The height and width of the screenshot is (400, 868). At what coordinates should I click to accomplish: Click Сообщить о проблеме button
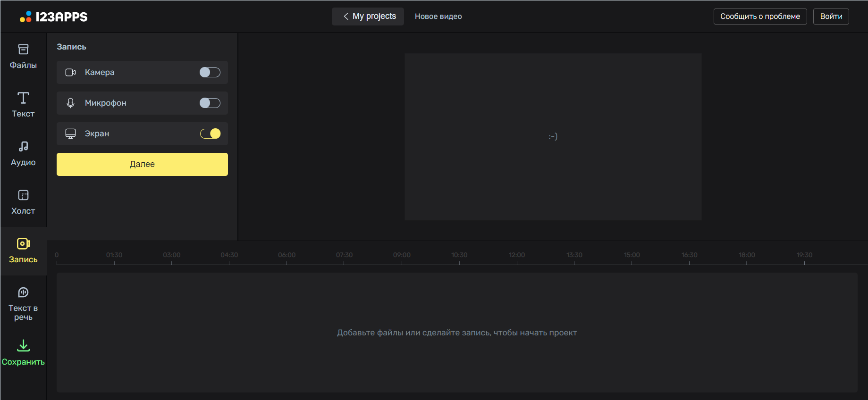760,17
